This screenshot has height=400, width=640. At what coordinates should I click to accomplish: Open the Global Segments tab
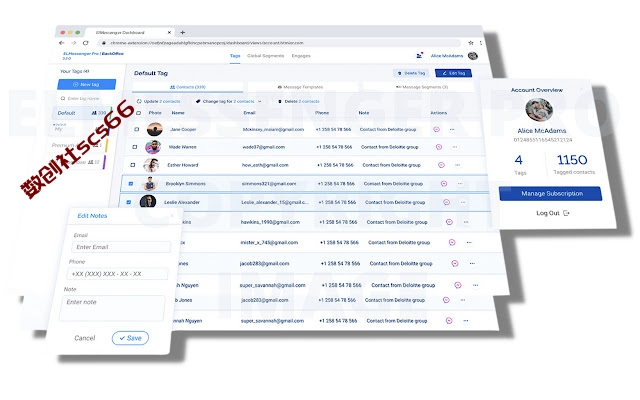(x=265, y=56)
